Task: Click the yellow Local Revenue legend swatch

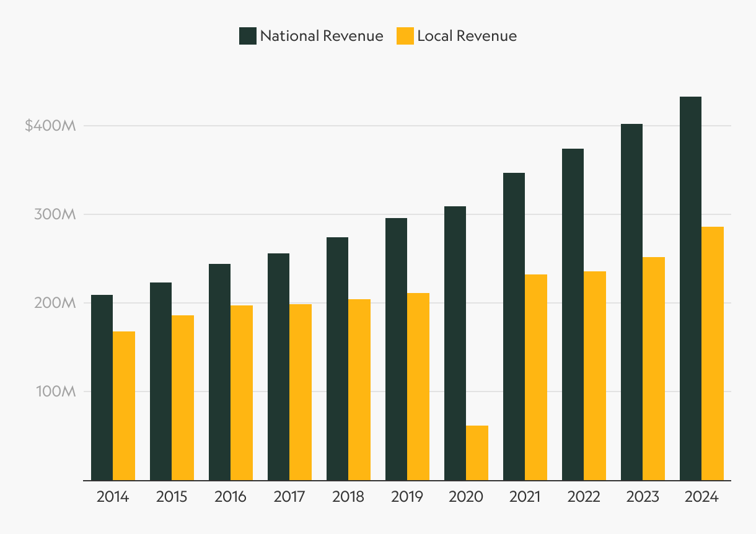Action: (x=405, y=36)
